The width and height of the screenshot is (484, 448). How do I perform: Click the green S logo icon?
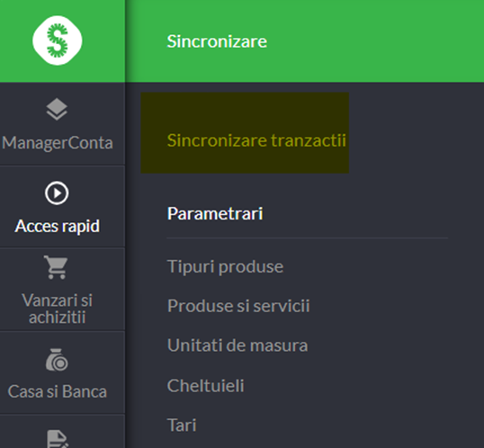pos(58,40)
